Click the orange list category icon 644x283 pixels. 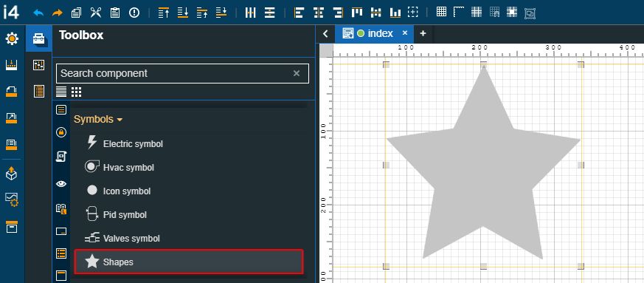pyautogui.click(x=61, y=253)
